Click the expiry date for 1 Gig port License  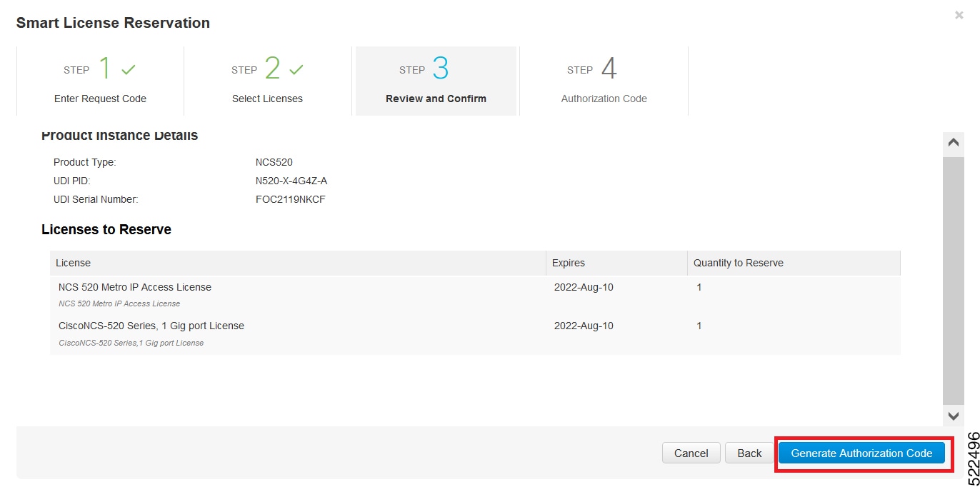[x=584, y=326]
